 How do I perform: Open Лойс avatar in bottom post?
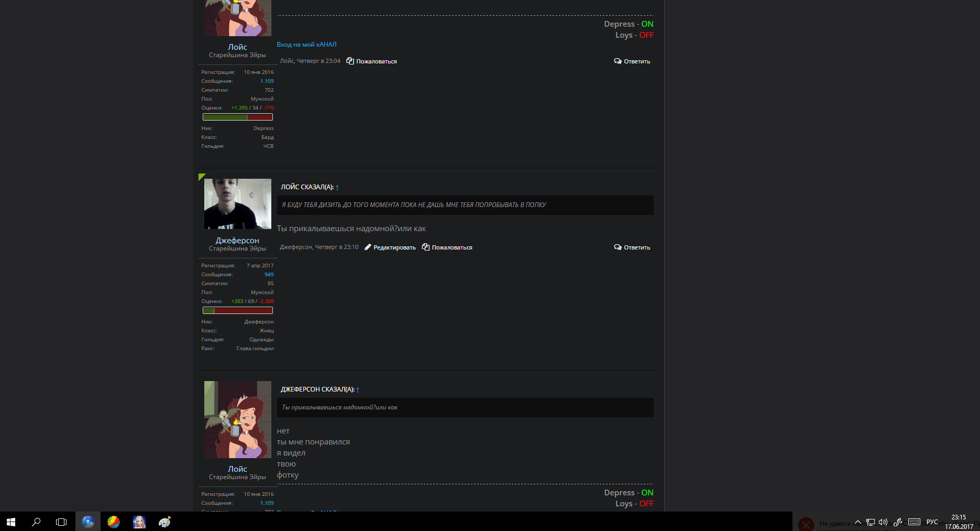click(238, 419)
